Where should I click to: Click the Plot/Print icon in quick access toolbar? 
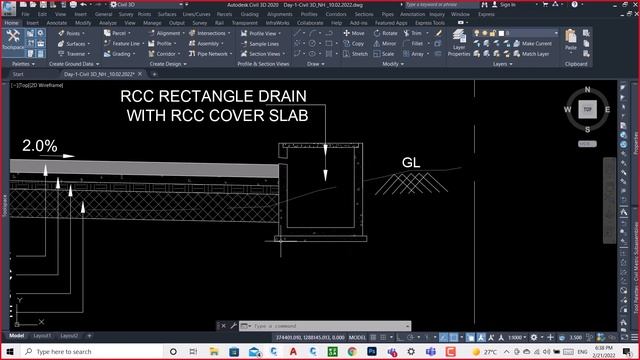(x=73, y=4)
